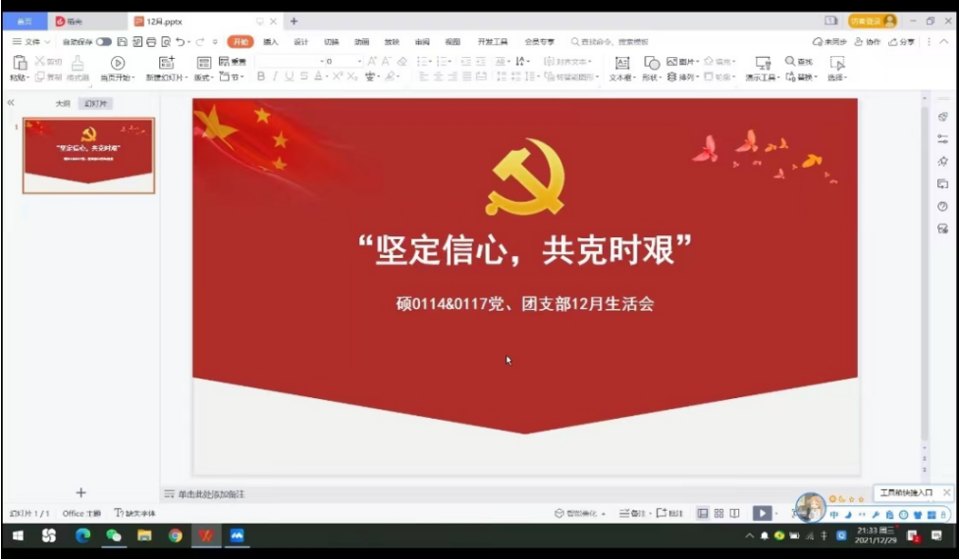
Task: Switch to the 设计 (Design) ribbon tab
Action: [301, 42]
